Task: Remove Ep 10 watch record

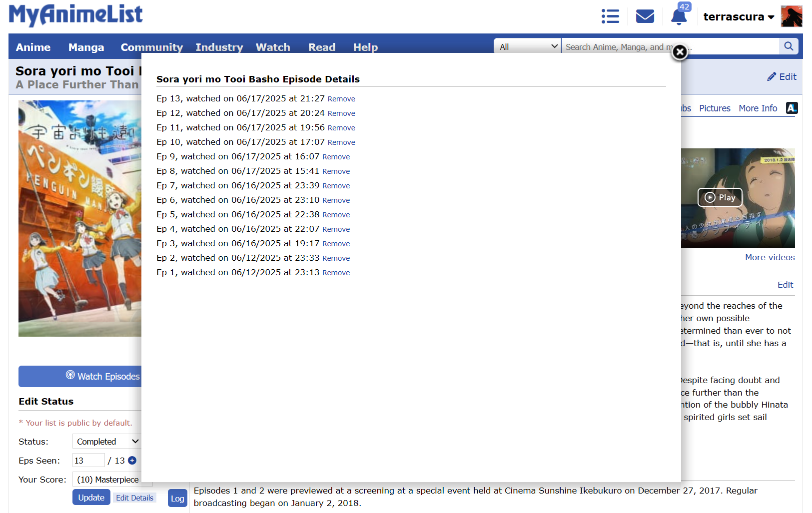Action: [x=341, y=142]
